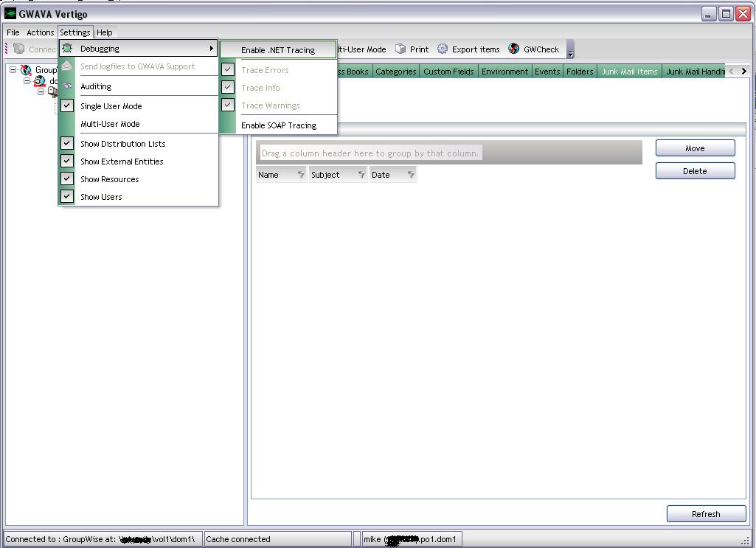Show previous tabs with left arrow
The width and height of the screenshot is (756, 548).
point(732,71)
